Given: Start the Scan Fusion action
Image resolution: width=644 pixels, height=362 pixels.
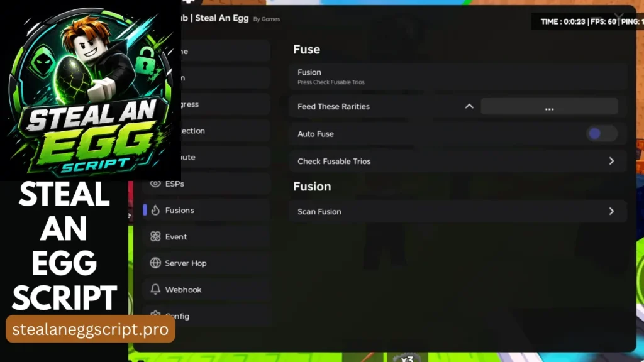Looking at the screenshot, I should pos(458,211).
